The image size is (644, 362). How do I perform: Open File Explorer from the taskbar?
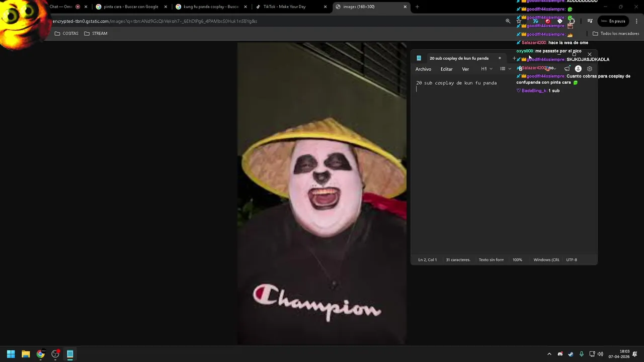pos(26,354)
